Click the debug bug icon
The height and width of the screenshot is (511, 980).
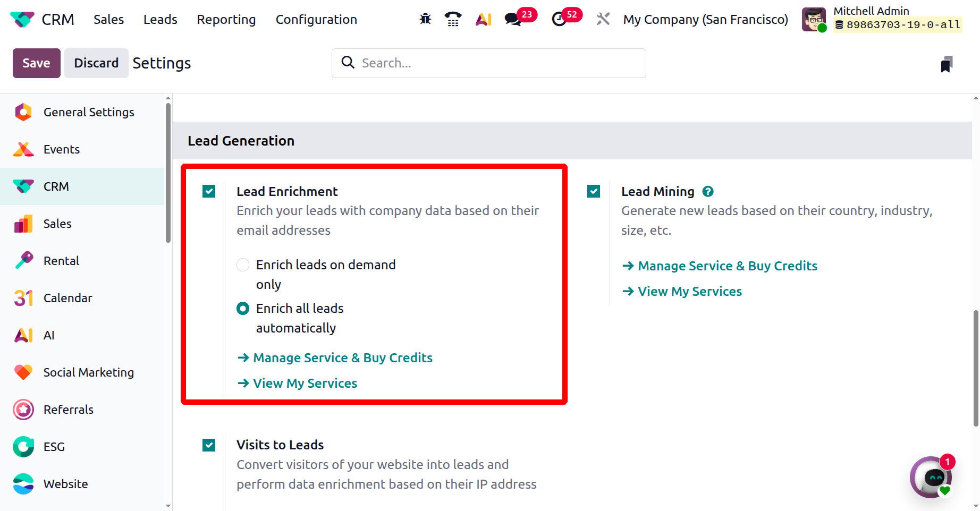pos(425,20)
